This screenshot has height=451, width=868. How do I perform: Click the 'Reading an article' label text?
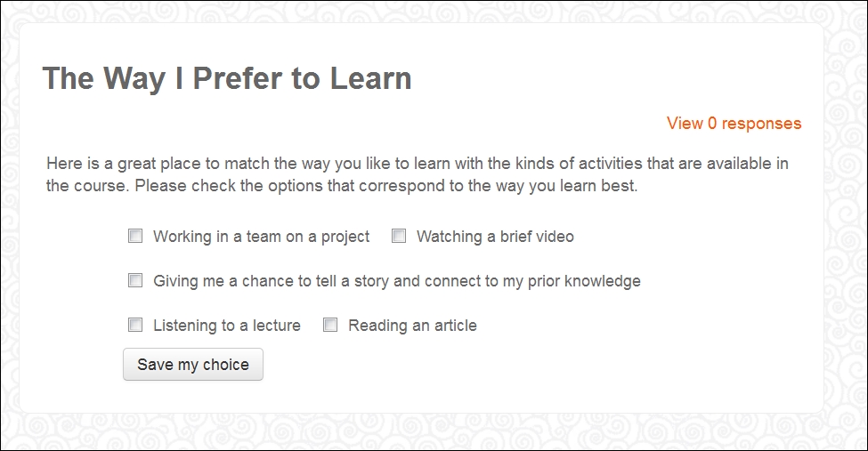click(412, 326)
